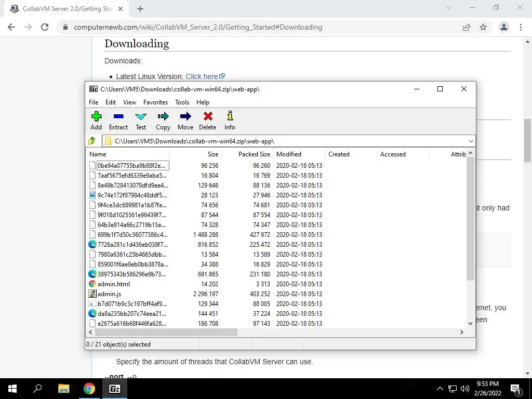
Task: Select file 9f018d1025561e96439f7
Action: (x=132, y=215)
